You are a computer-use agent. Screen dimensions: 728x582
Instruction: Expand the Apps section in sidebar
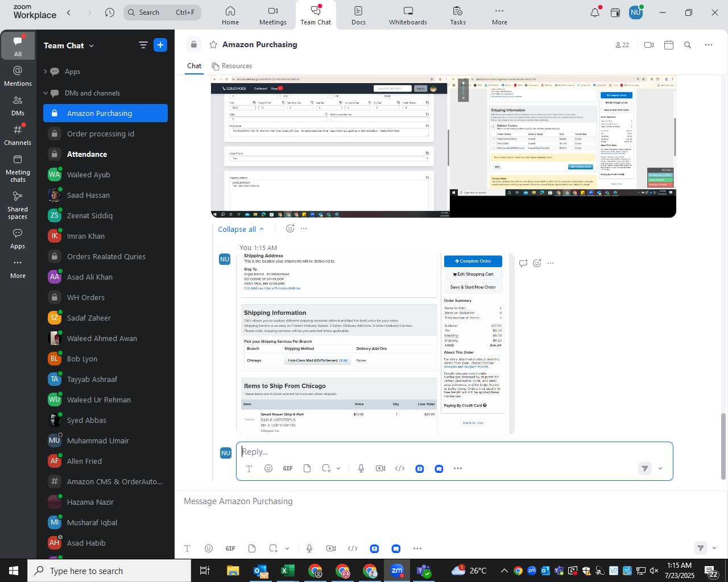tap(45, 72)
